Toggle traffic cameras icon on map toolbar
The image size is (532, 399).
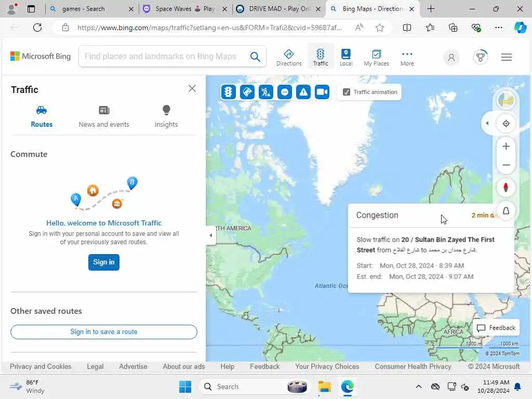(322, 92)
